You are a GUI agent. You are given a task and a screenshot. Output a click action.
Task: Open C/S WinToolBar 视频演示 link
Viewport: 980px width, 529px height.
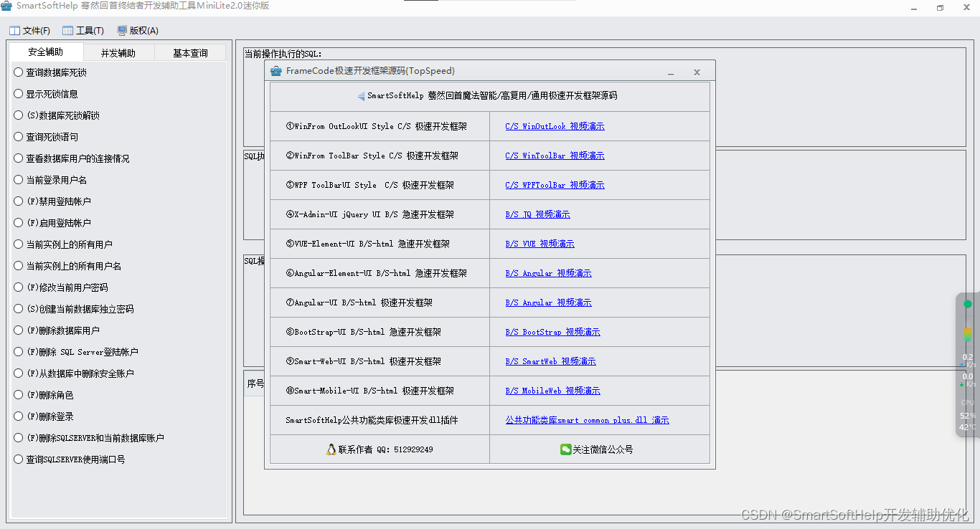pos(555,156)
